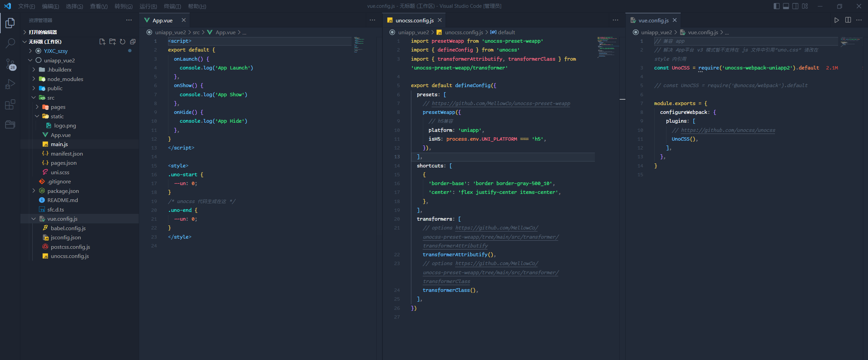Split the editor using the split icon
The width and height of the screenshot is (868, 360).
pyautogui.click(x=848, y=20)
